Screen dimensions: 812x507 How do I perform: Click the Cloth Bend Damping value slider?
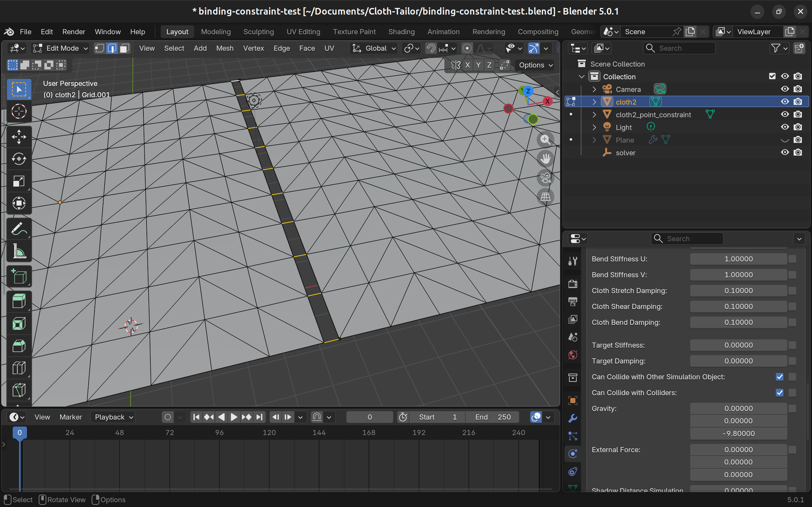tap(738, 322)
